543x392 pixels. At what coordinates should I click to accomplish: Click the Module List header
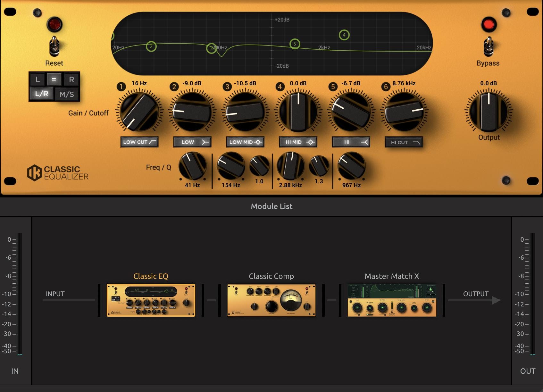[x=271, y=206]
